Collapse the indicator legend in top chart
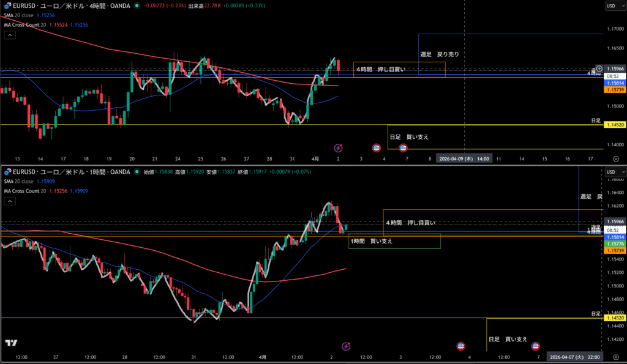627x364 pixels. coord(10,35)
